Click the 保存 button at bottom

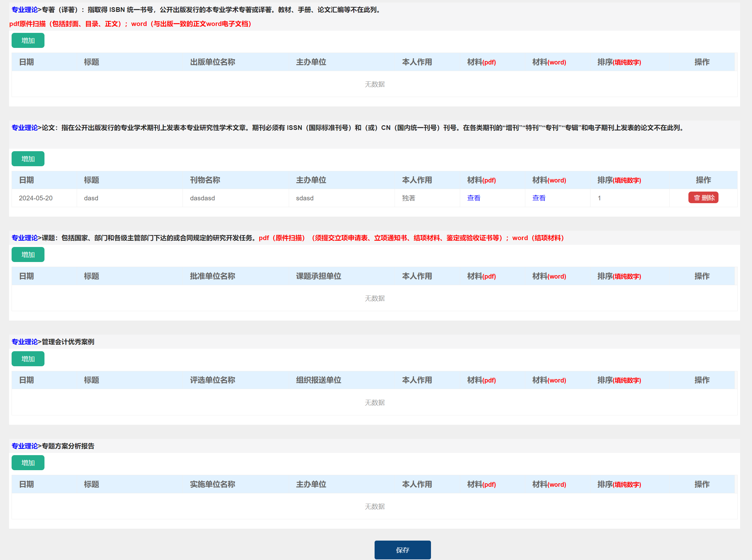pyautogui.click(x=402, y=550)
